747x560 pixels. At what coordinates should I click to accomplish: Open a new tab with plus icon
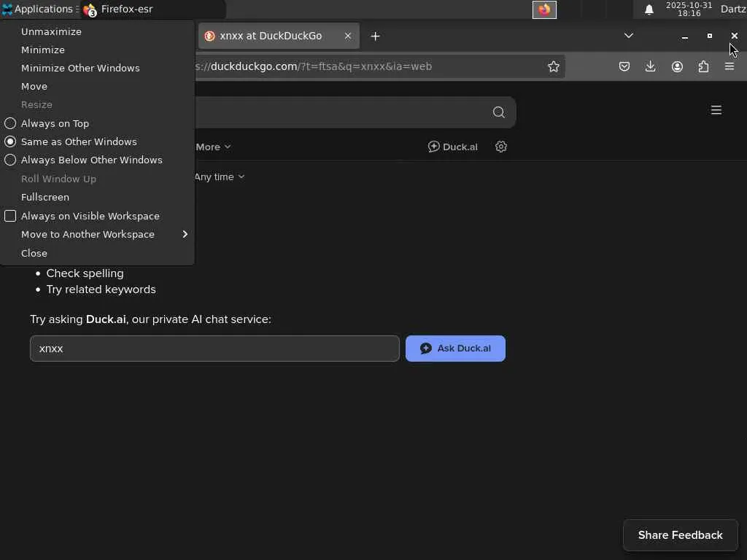375,36
